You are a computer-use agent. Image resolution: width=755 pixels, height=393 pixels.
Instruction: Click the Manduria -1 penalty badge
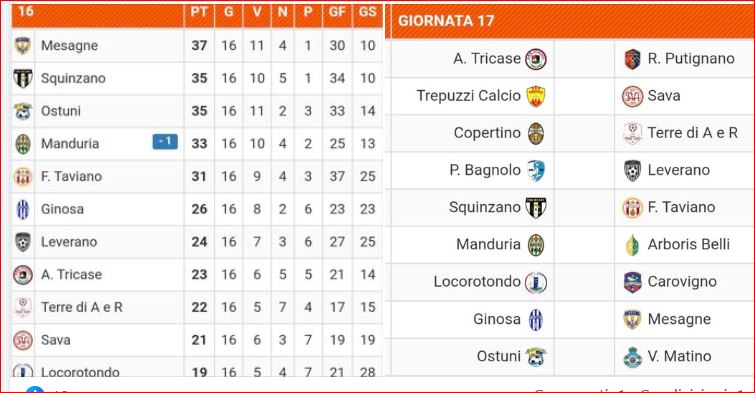(165, 142)
